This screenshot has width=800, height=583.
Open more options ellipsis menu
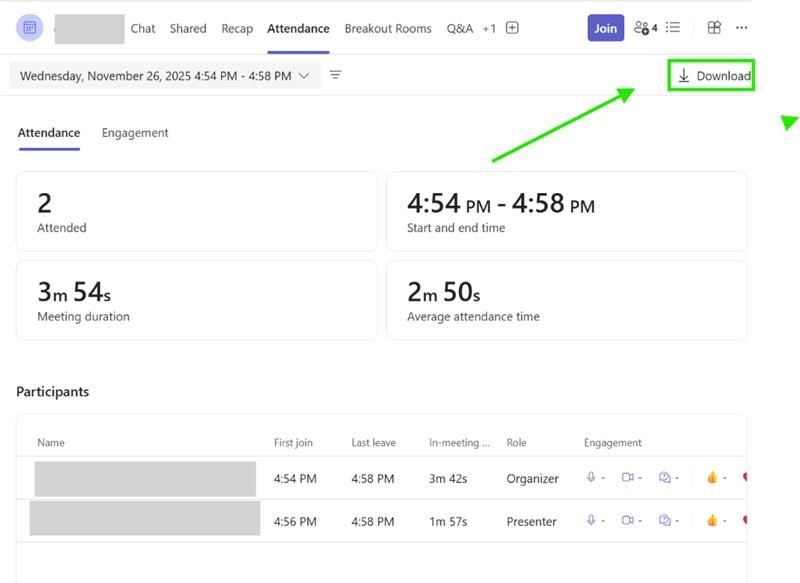coord(741,28)
